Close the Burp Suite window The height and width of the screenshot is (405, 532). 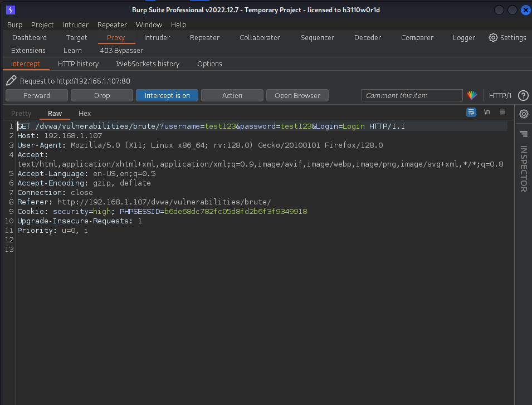point(525,10)
